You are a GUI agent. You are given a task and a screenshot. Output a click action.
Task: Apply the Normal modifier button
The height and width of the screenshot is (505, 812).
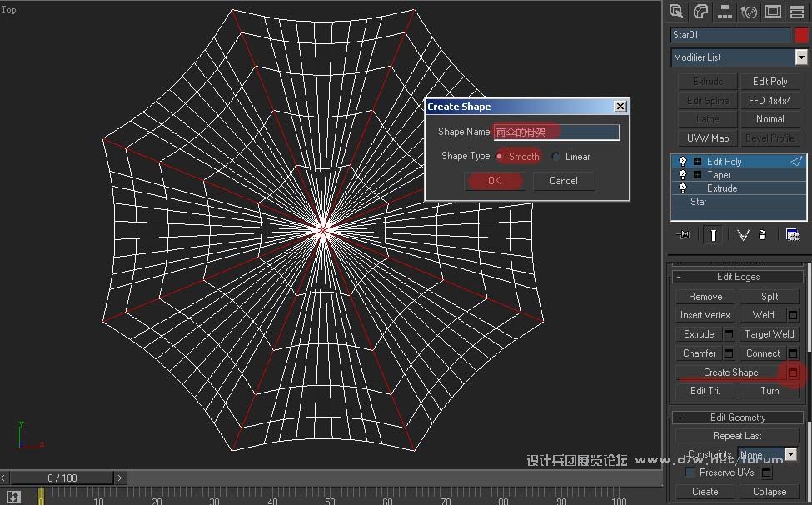(770, 119)
